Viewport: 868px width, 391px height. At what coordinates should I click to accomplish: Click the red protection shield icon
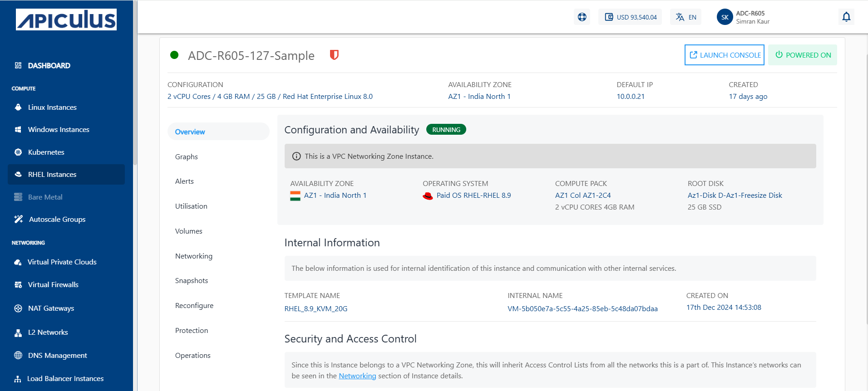coord(334,55)
